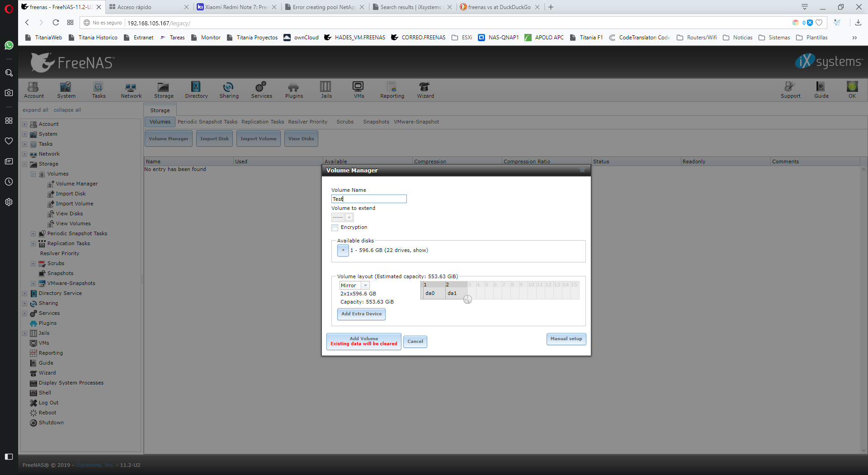Open the Account toolbar icon

[x=34, y=90]
